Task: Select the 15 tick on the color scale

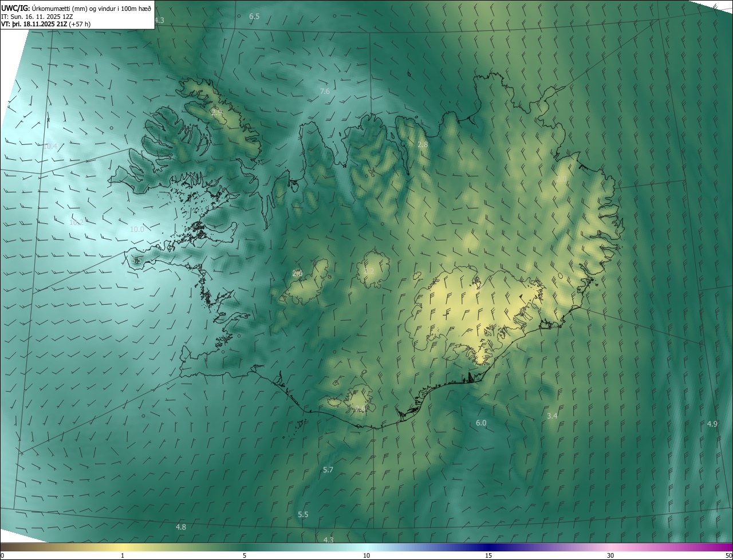Action: (488, 556)
